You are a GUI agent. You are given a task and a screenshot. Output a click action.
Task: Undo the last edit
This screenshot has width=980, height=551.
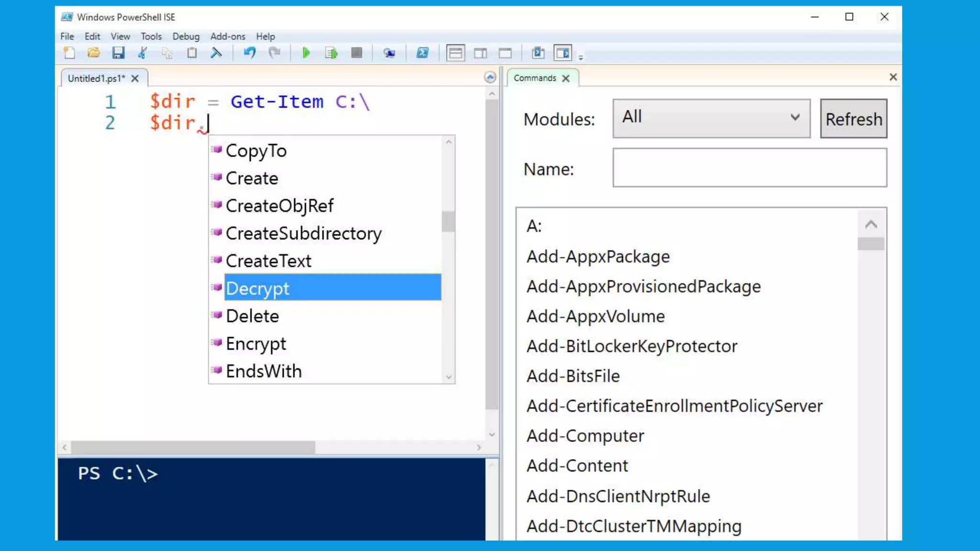pyautogui.click(x=249, y=53)
